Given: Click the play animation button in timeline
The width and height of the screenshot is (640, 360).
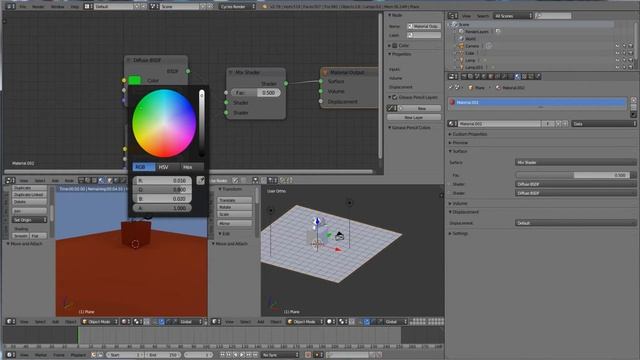Looking at the screenshot, I should click(x=242, y=355).
